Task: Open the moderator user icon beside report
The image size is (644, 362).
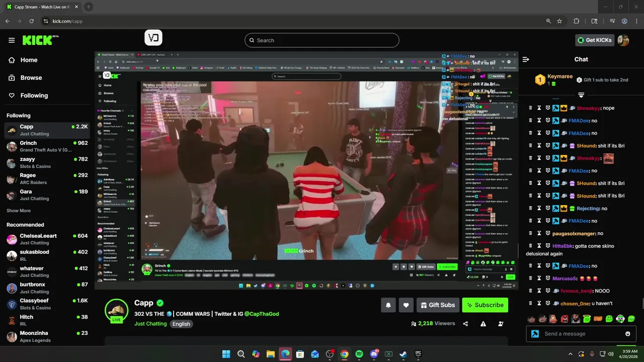Action: (501, 324)
